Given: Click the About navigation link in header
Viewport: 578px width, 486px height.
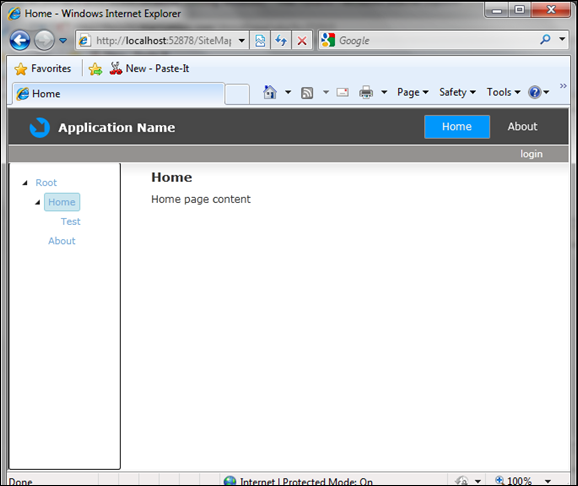Looking at the screenshot, I should (522, 126).
